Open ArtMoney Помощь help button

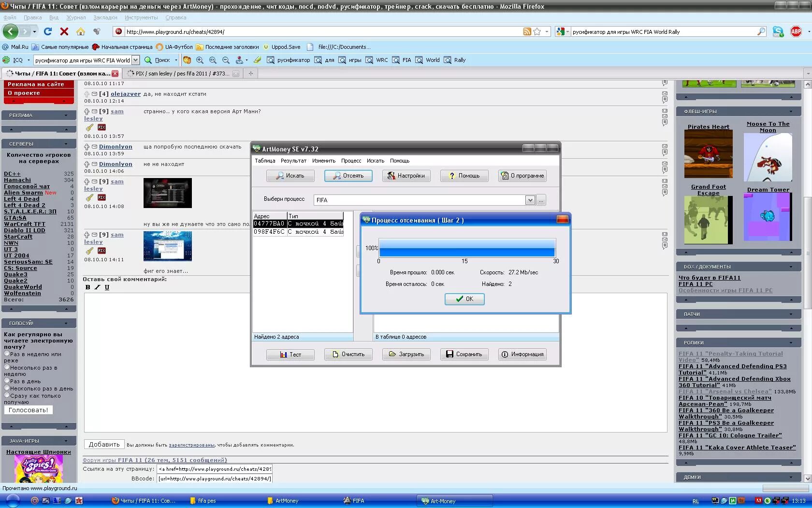(x=464, y=176)
